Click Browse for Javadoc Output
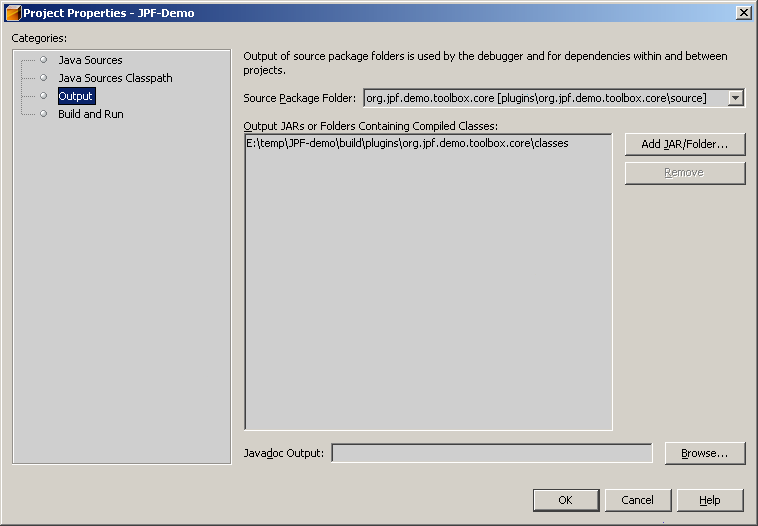 tap(704, 453)
